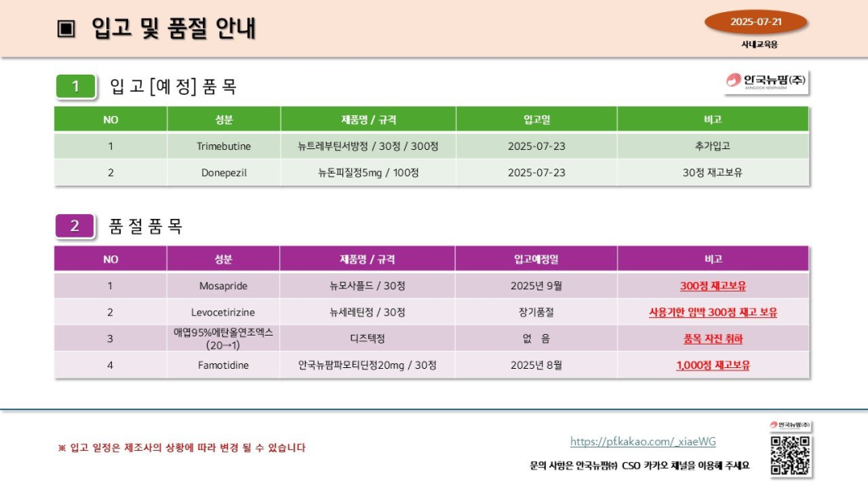
Task: Click the 안국뉴팜(주) logo beside the heading
Action: coord(766,81)
